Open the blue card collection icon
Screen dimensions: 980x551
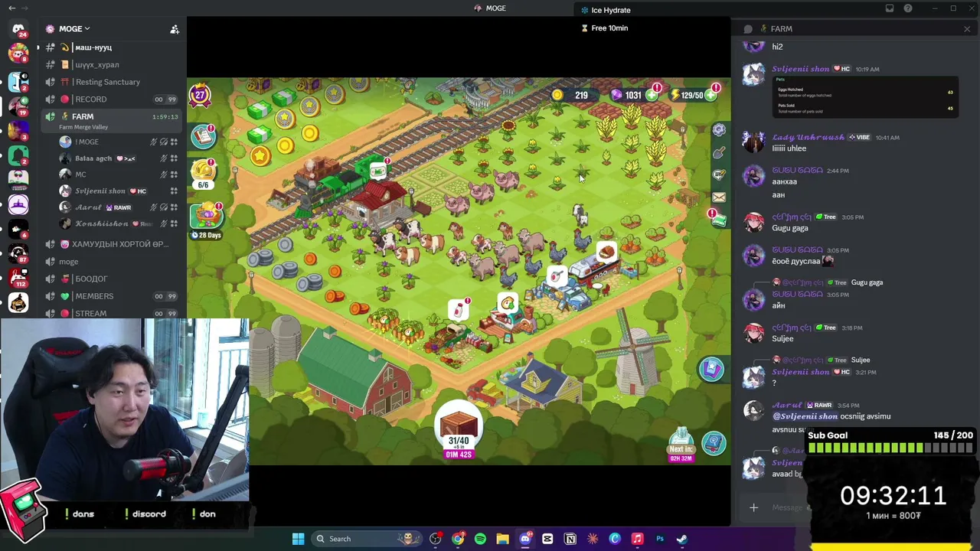711,370
